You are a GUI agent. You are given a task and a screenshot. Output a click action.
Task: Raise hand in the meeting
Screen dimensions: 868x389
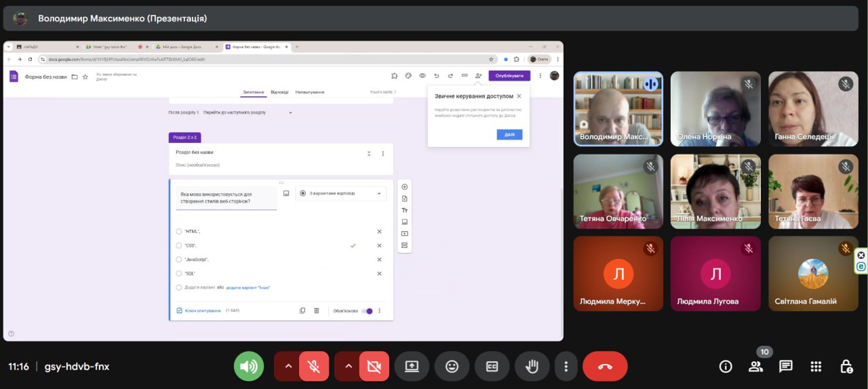[532, 367]
